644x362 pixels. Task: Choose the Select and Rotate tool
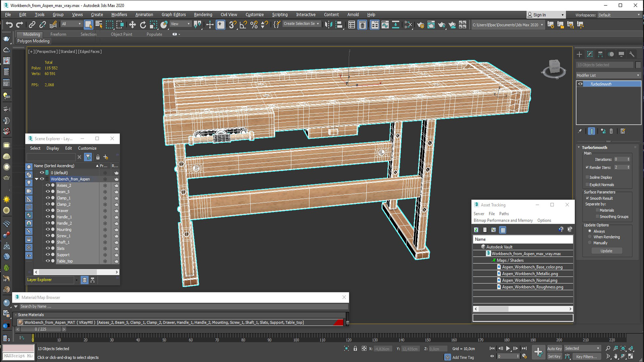click(143, 24)
